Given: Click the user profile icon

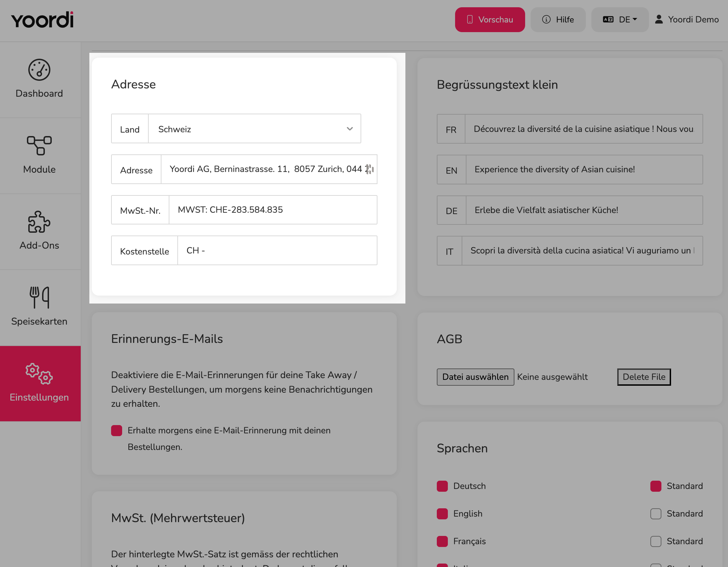Looking at the screenshot, I should pyautogui.click(x=659, y=19).
